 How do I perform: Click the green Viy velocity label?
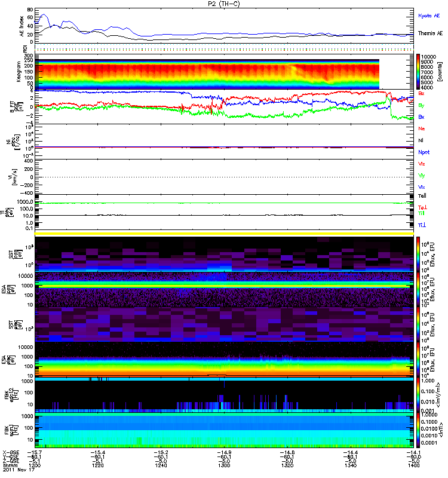click(422, 175)
